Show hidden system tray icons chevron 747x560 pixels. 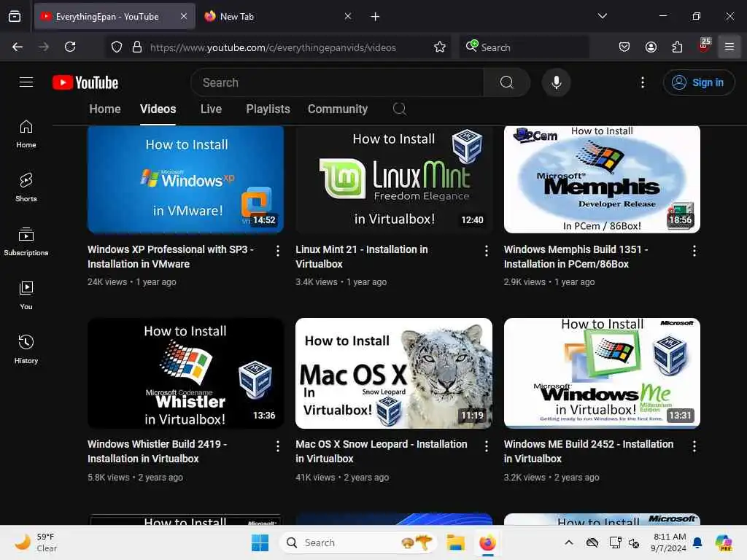pos(569,542)
